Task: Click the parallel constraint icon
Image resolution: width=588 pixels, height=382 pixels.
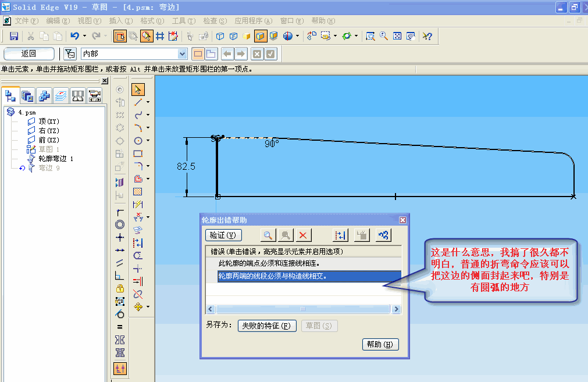Action: 120,263
